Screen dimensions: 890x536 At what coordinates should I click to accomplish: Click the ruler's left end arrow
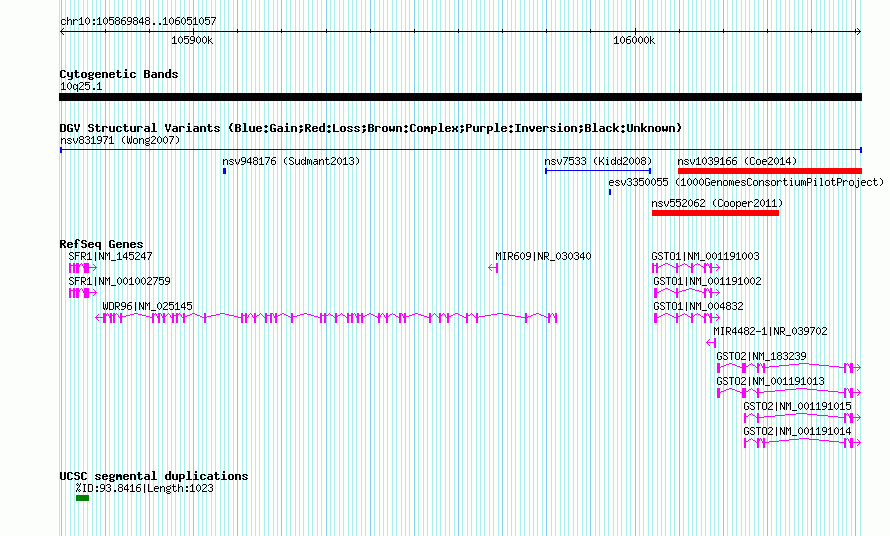click(x=62, y=32)
